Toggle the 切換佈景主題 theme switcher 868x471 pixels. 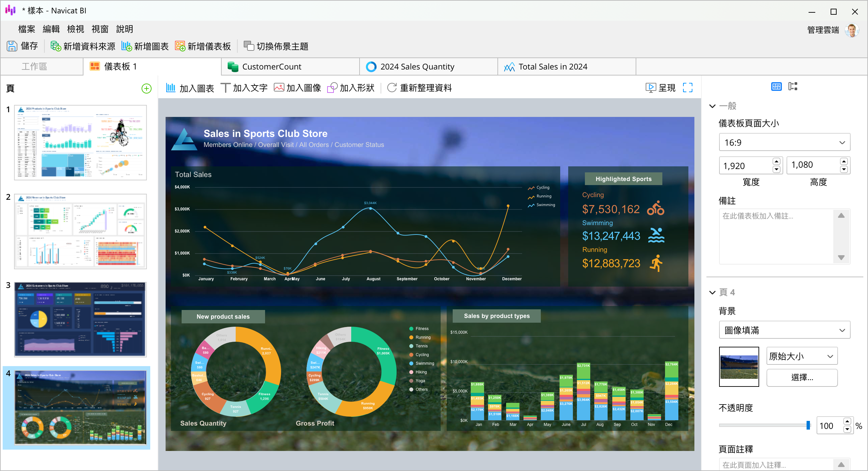(276, 46)
